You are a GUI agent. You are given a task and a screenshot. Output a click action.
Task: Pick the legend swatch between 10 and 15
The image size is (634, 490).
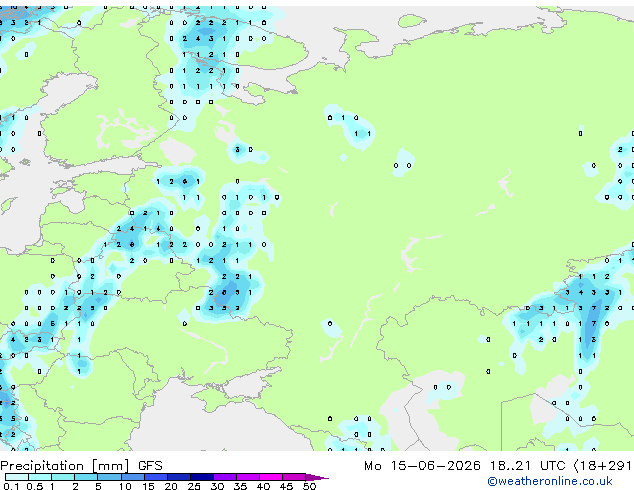click(x=132, y=477)
